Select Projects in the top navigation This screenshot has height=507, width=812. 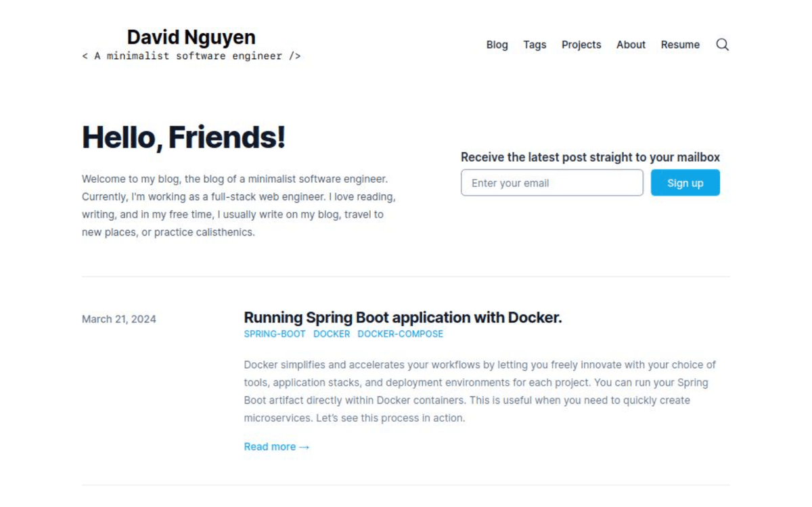coord(581,45)
